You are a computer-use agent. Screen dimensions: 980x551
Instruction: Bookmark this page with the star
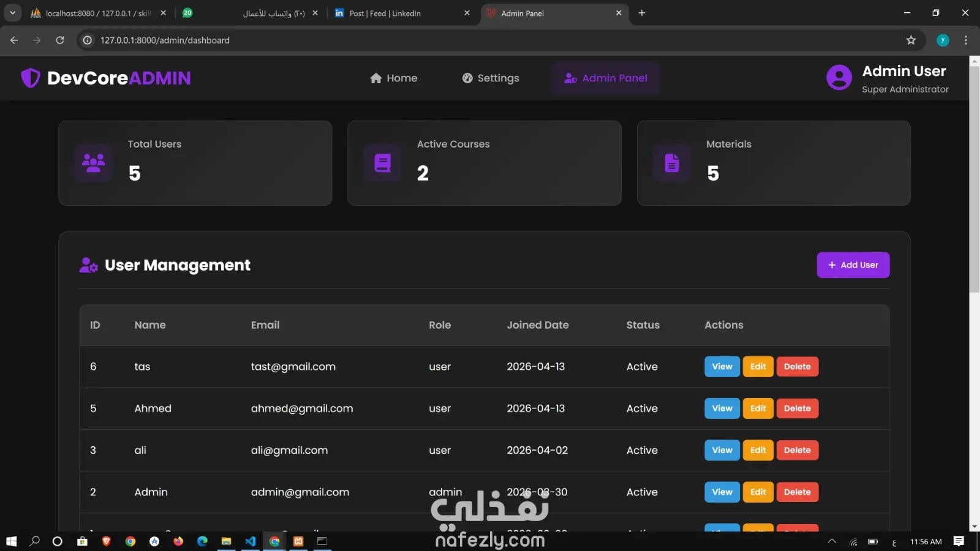click(911, 40)
